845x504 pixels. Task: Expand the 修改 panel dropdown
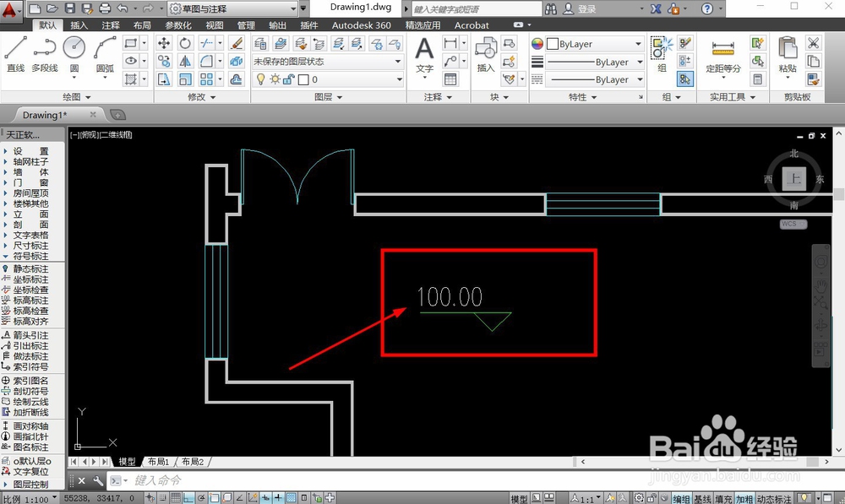202,97
